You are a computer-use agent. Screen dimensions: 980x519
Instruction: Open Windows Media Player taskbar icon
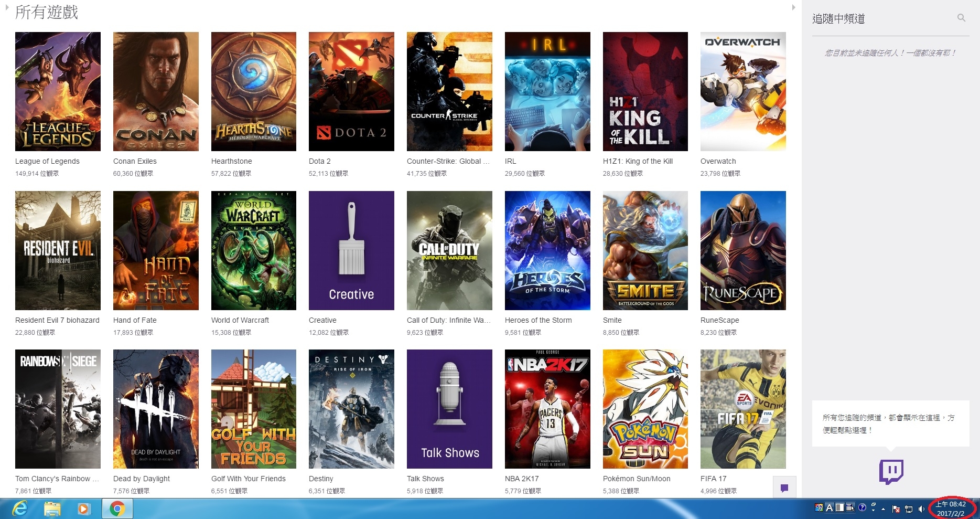pos(83,509)
